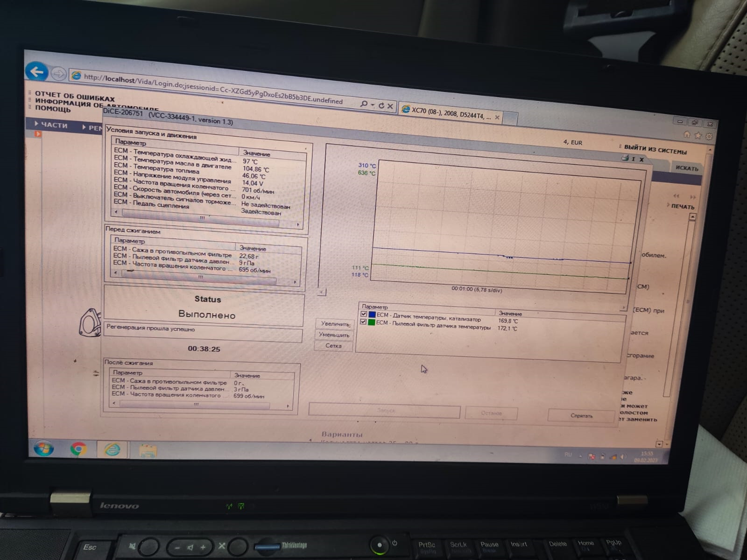Open browser Favorites star
The width and height of the screenshot is (747, 560).
point(698,135)
